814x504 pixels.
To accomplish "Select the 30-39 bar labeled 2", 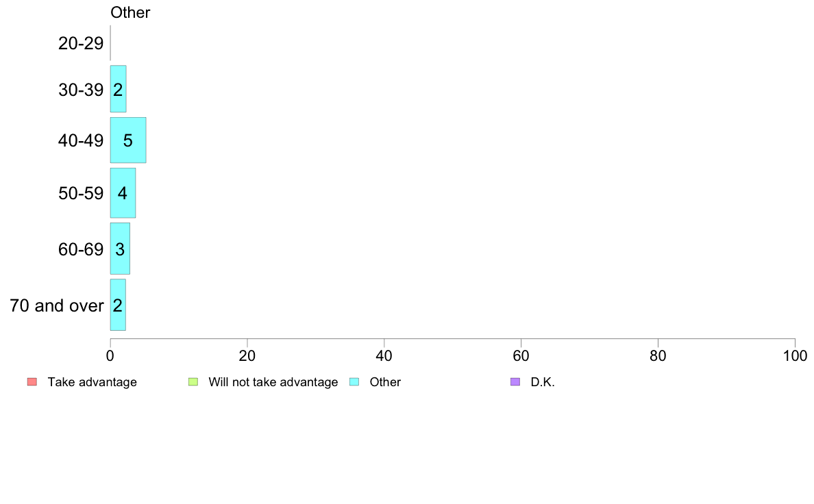I will [x=118, y=89].
